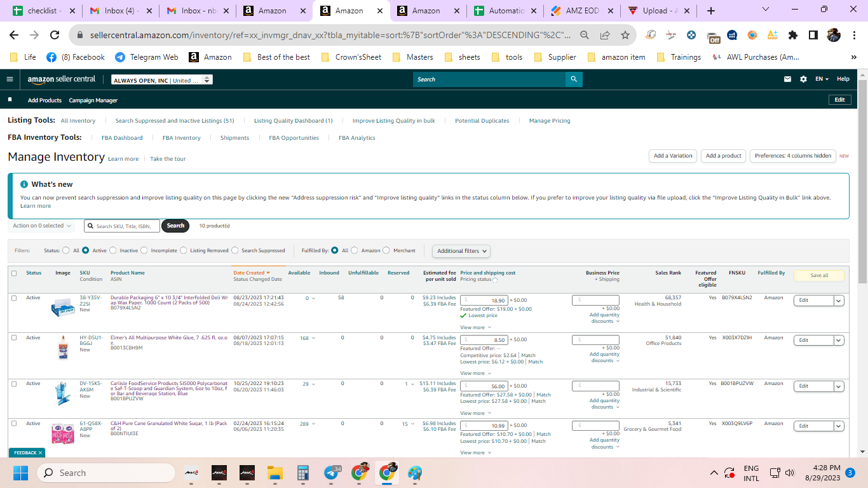The image size is (868, 488).
Task: Open the ALWAYS OPEN, INC account switcher
Action: (x=162, y=80)
